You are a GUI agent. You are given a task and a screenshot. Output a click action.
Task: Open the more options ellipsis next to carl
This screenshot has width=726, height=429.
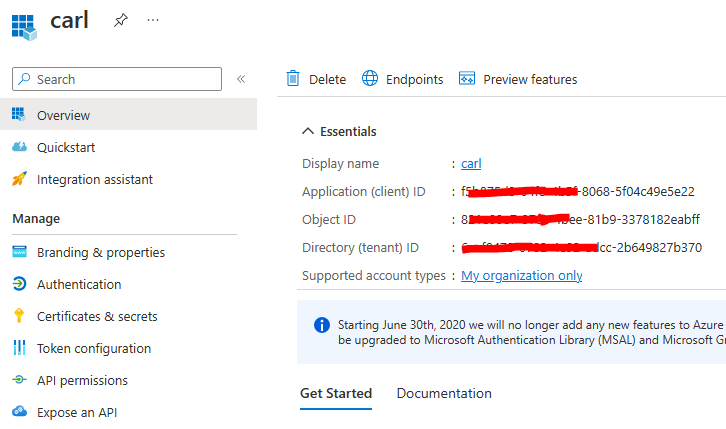click(x=153, y=20)
